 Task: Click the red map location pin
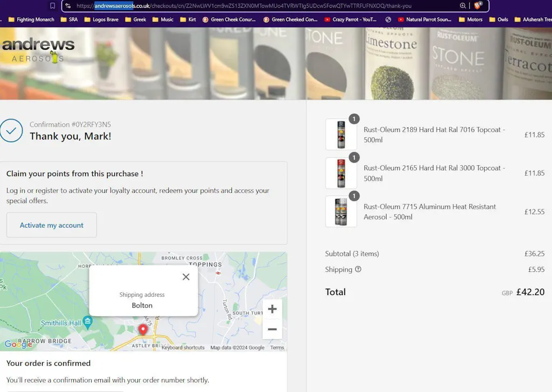coord(143,330)
